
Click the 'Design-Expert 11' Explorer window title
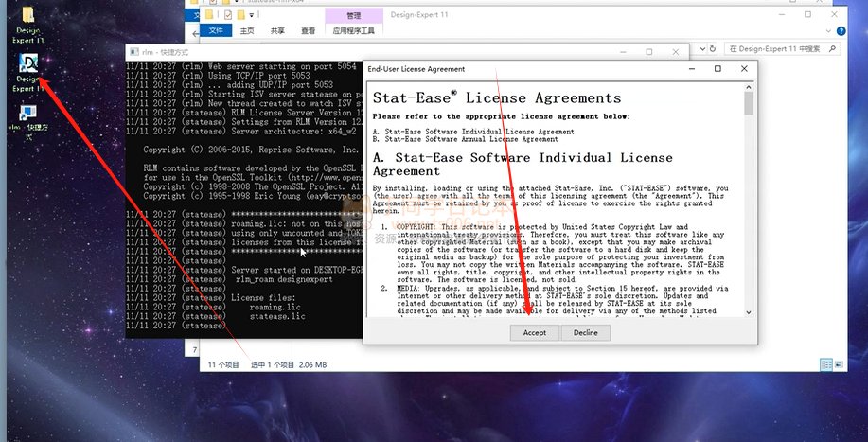(419, 15)
